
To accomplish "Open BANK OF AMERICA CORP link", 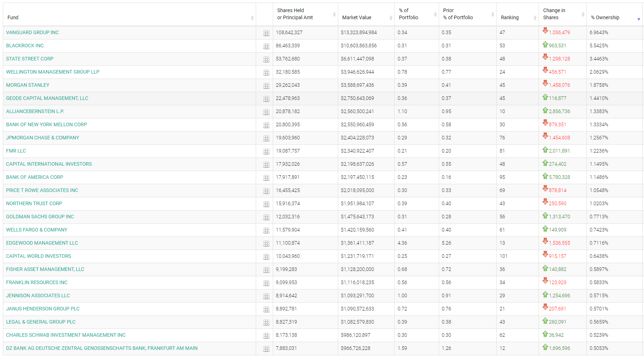I will pos(34,177).
